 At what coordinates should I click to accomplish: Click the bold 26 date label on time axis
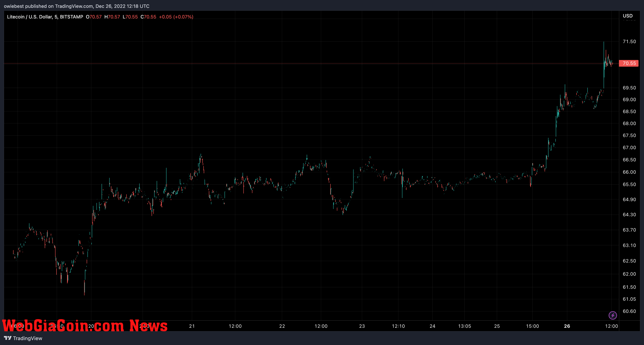pyautogui.click(x=567, y=326)
